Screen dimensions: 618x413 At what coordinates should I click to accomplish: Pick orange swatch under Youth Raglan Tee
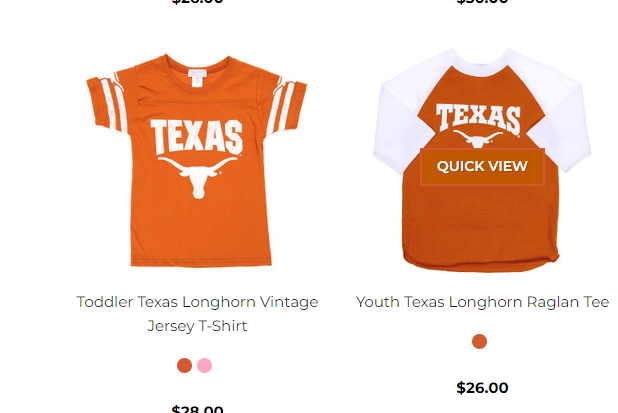480,342
